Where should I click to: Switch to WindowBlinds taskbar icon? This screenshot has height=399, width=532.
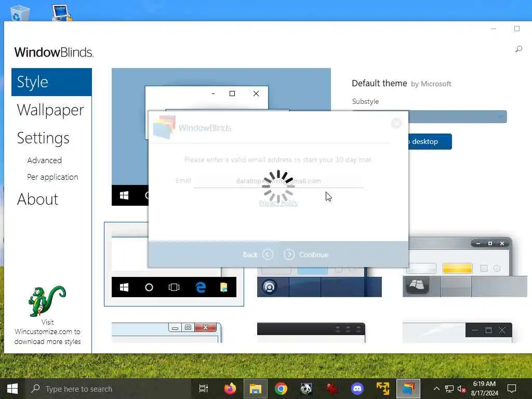coord(408,389)
